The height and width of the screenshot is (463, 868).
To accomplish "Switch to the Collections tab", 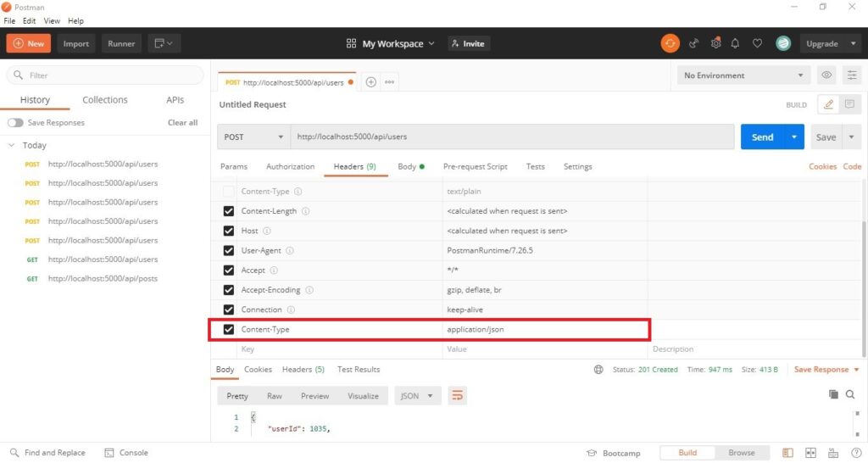I will 104,100.
